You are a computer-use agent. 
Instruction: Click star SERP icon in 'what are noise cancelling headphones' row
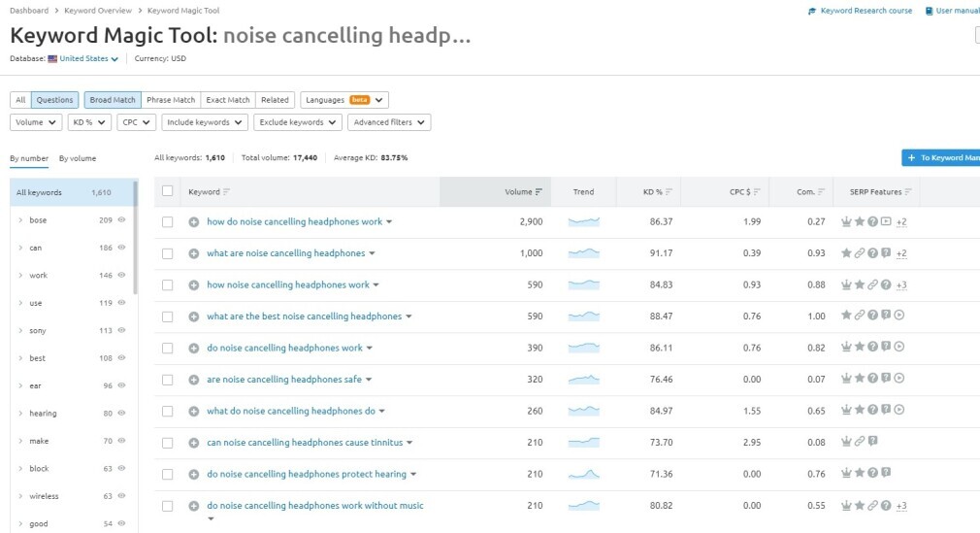846,252
